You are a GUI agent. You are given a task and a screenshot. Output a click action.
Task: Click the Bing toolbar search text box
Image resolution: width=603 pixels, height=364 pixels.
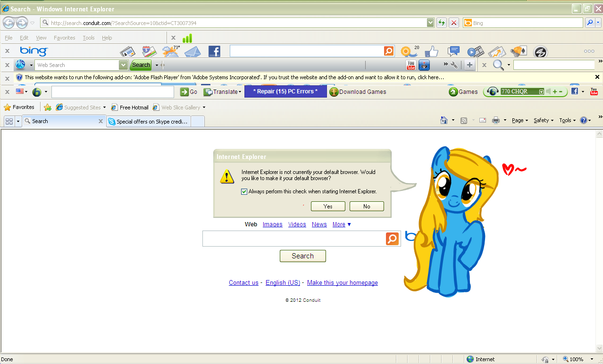[307, 51]
